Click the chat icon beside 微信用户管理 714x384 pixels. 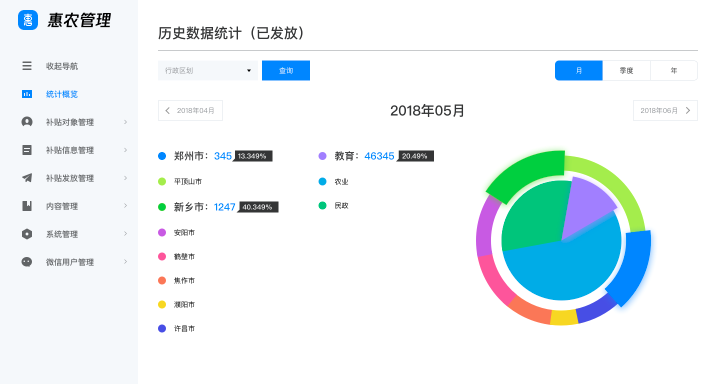click(27, 262)
